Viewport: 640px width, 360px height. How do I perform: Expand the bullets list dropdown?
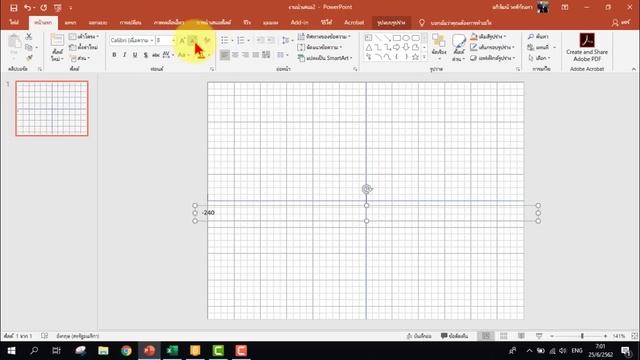pyautogui.click(x=232, y=40)
